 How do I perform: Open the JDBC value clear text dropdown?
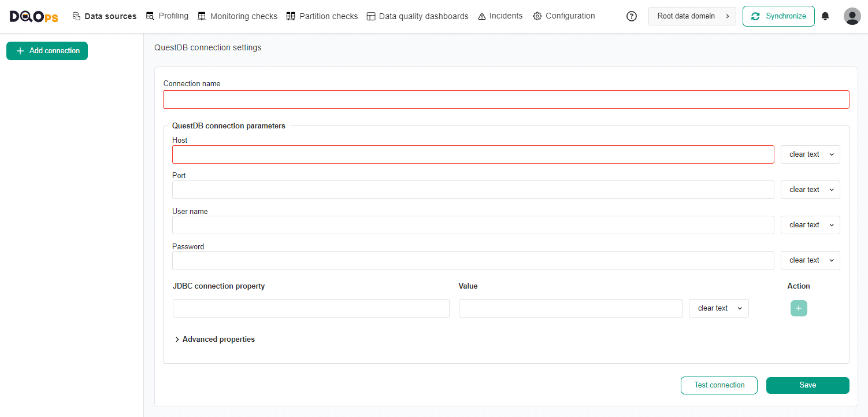pos(719,308)
